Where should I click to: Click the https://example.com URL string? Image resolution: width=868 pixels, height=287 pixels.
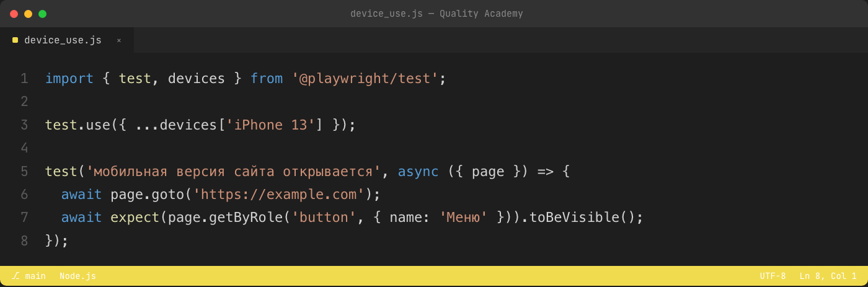click(x=279, y=195)
